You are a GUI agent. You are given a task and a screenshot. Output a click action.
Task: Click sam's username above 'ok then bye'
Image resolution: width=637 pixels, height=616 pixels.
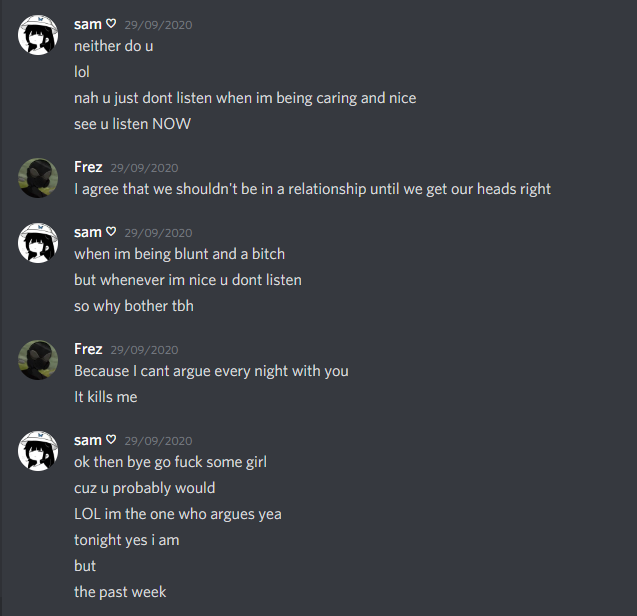[87, 440]
